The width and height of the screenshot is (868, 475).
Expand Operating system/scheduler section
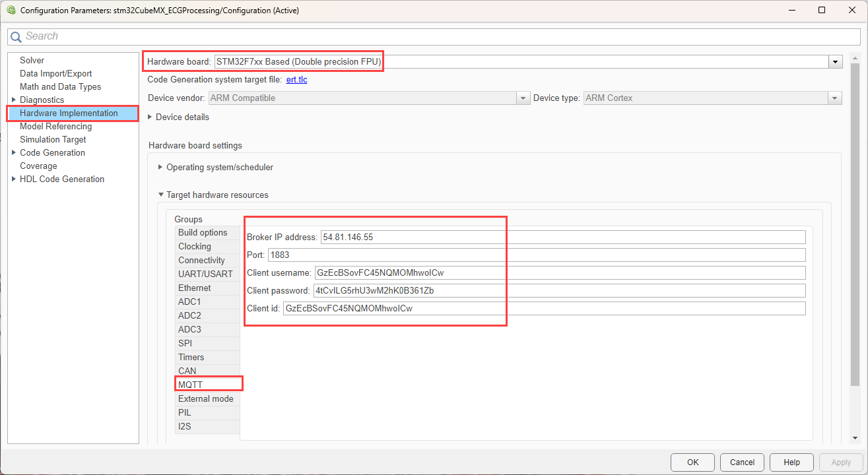[160, 168]
